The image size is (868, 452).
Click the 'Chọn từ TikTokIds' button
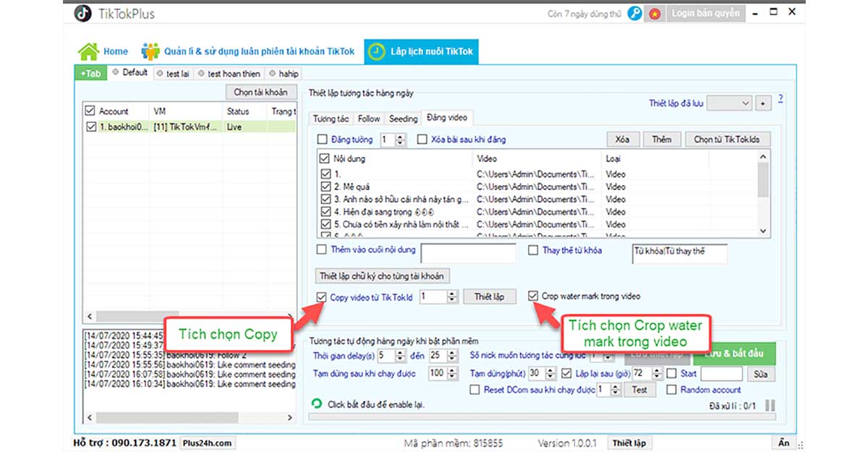727,139
